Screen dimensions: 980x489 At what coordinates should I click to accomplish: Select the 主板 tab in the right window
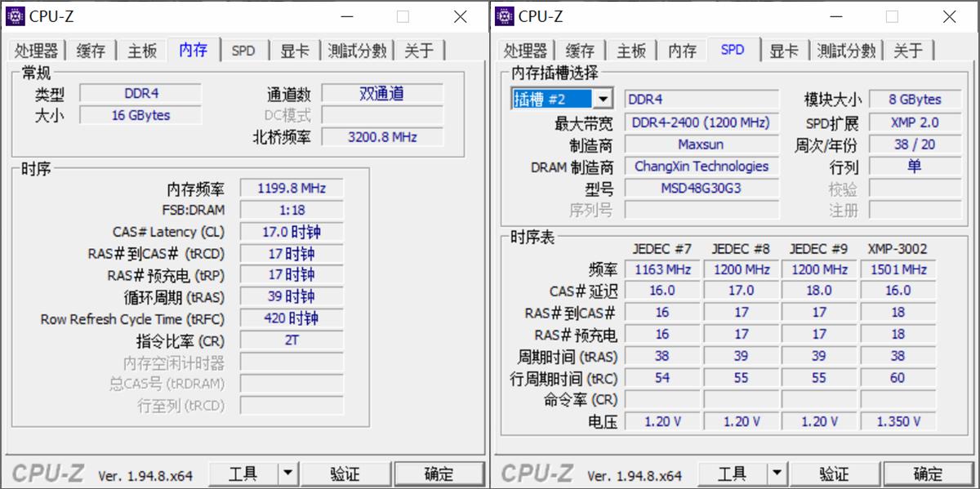point(631,51)
